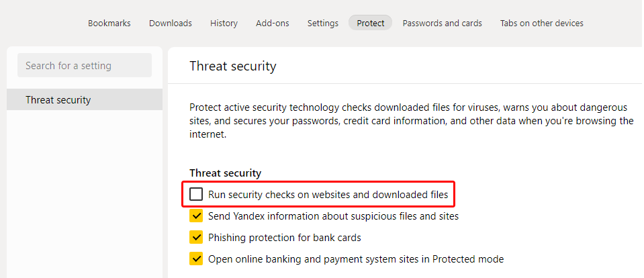The width and height of the screenshot is (644, 278).
Task: Click the Threat security page title
Action: pos(233,66)
